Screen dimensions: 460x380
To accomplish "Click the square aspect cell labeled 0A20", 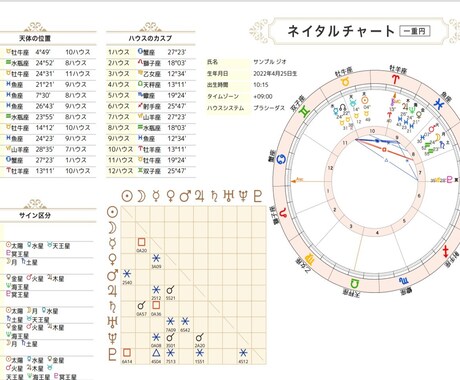I will pos(142,244).
